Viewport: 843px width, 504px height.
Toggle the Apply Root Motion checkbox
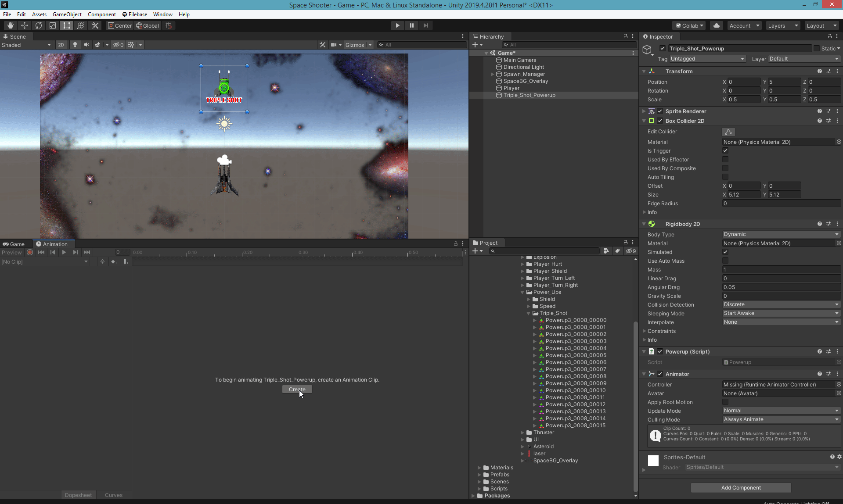pos(725,402)
